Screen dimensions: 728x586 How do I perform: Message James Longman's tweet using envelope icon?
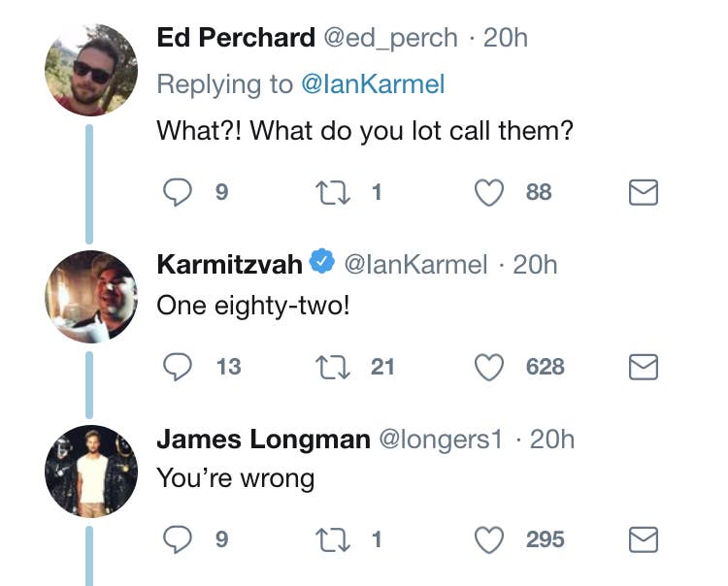(644, 539)
